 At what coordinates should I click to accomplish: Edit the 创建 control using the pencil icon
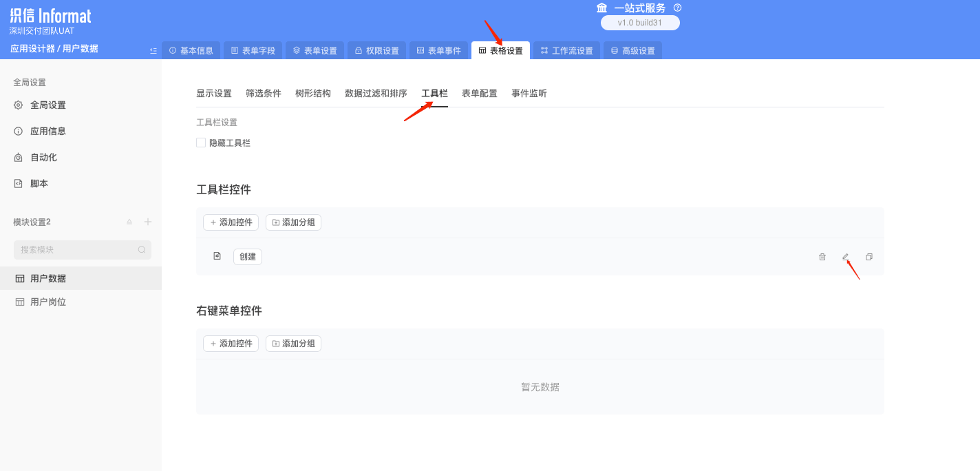[x=845, y=256]
